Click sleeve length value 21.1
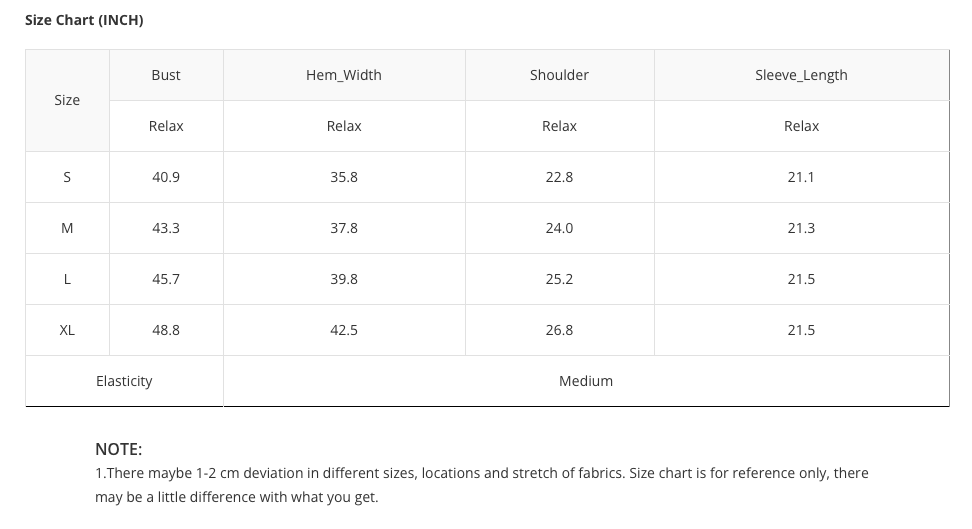 tap(801, 177)
